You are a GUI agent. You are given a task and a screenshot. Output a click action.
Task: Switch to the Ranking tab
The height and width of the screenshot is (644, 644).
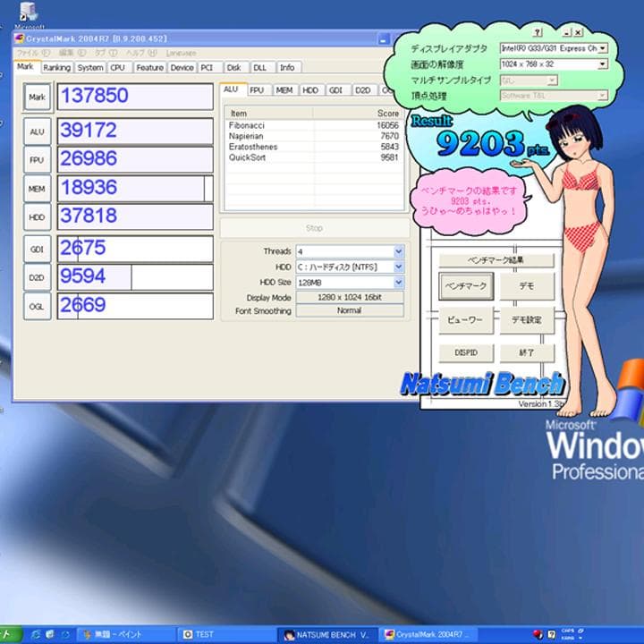(57, 67)
